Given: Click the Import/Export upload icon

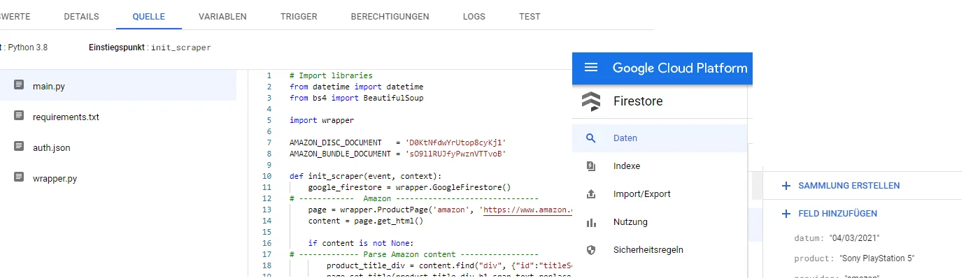Looking at the screenshot, I should (x=591, y=194).
